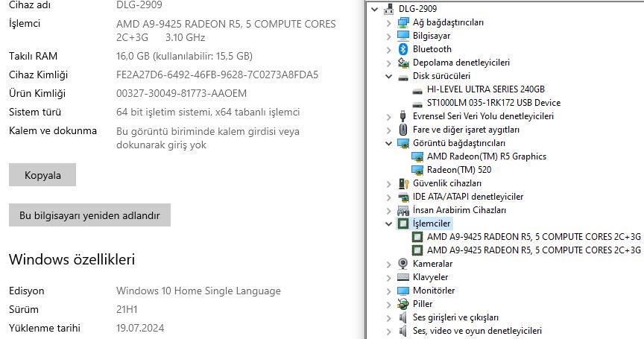Click the first AMD A9-9425 processor icon
The width and height of the screenshot is (644, 339).
tap(417, 237)
